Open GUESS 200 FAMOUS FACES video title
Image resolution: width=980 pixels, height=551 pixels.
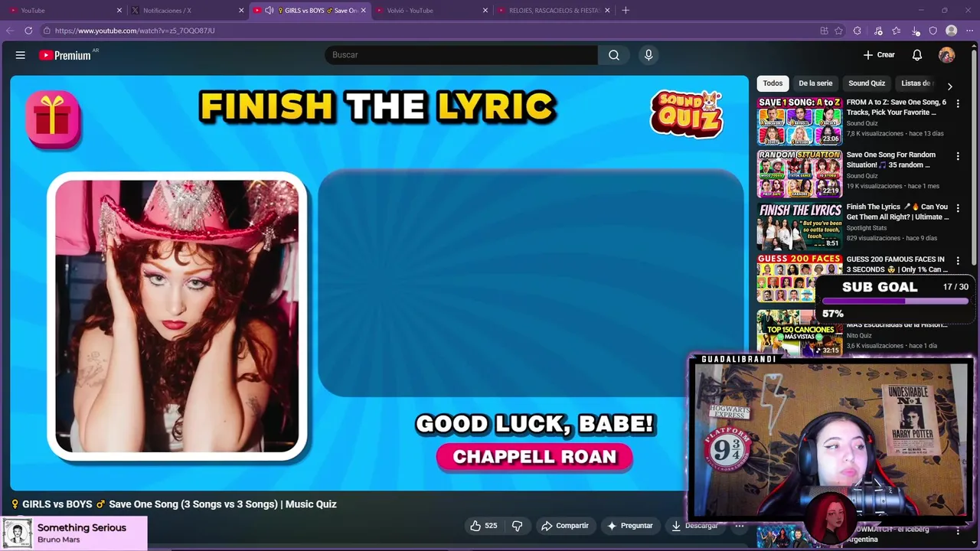coord(897,264)
